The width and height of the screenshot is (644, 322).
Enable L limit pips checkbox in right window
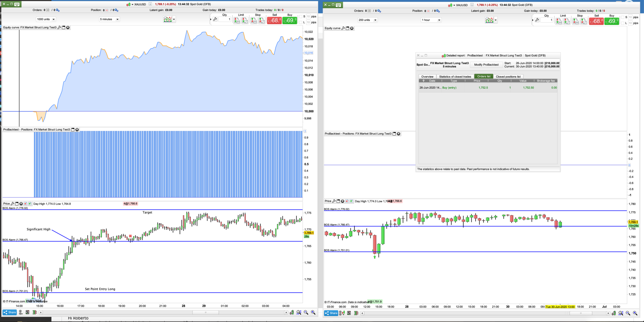(x=623, y=23)
